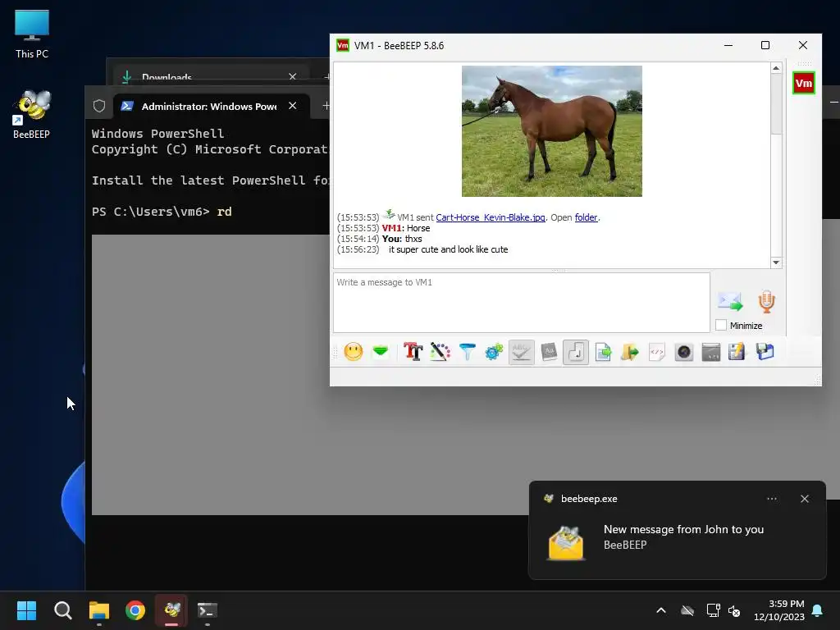Viewport: 840px width, 630px height.
Task: Click the message 'it super cute and look like cute'
Action: point(449,249)
